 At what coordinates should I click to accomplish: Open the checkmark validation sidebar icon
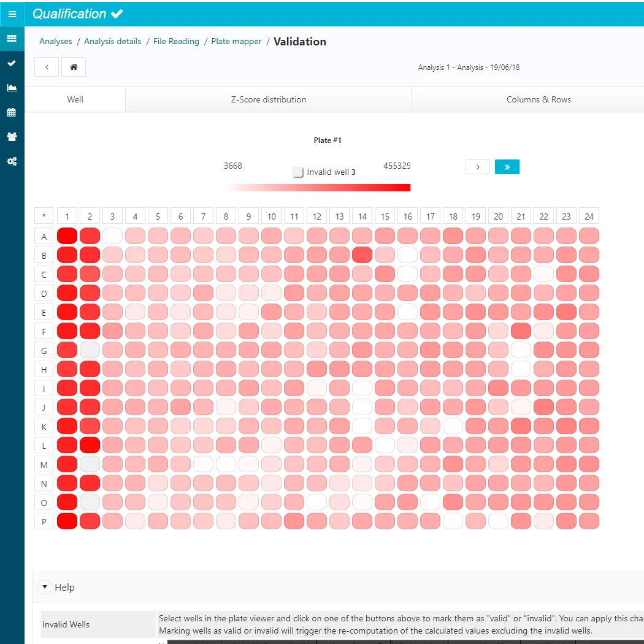(12, 63)
